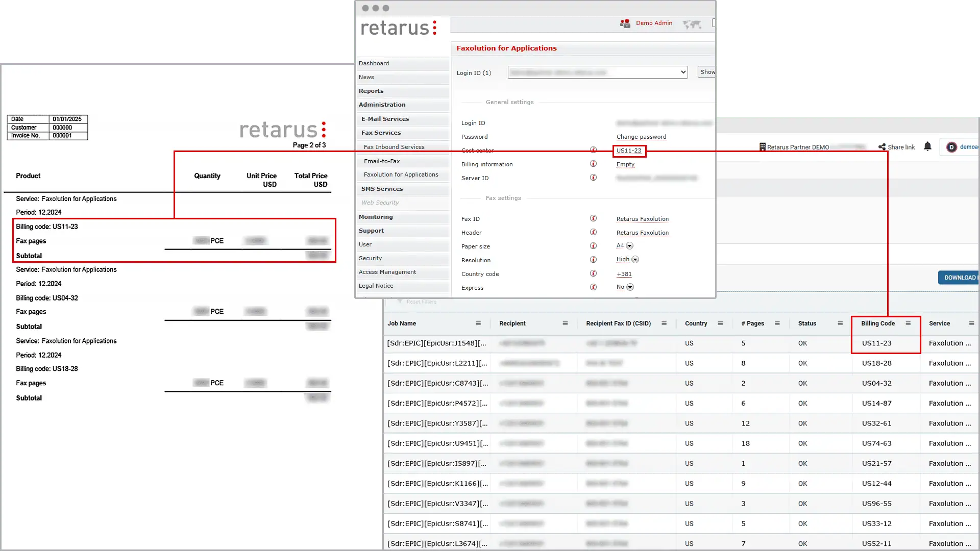Click the Fax ID Retarus Faxolution link

tap(642, 219)
